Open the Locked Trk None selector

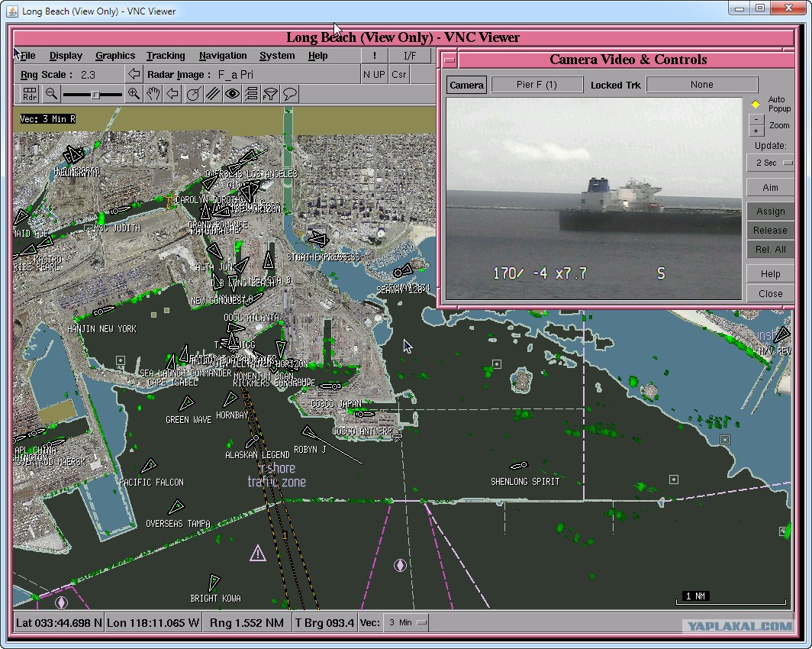701,85
